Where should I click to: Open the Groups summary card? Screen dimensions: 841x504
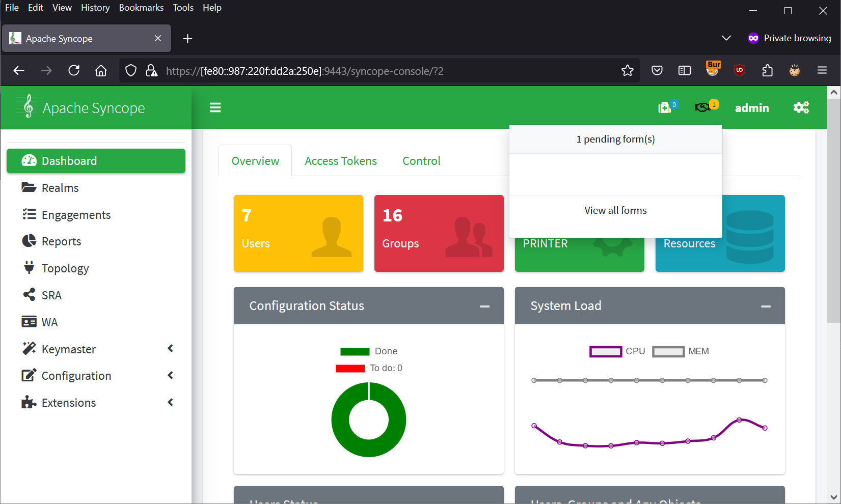[x=439, y=233]
